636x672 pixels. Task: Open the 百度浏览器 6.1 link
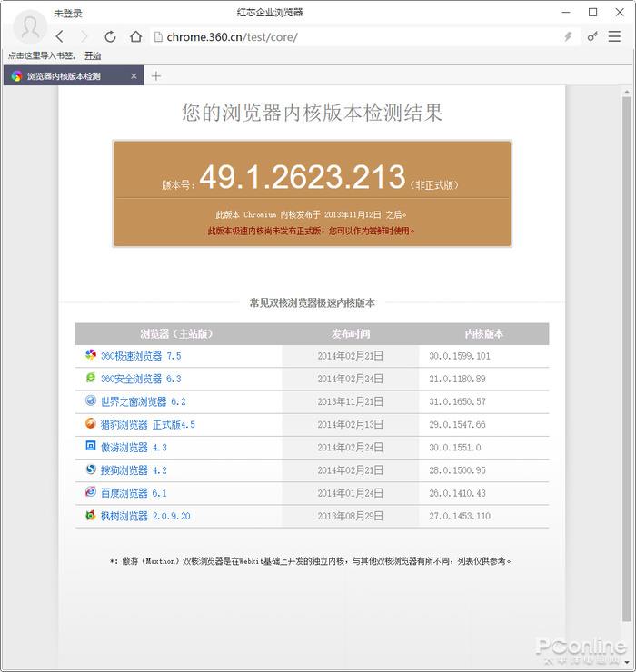click(133, 493)
